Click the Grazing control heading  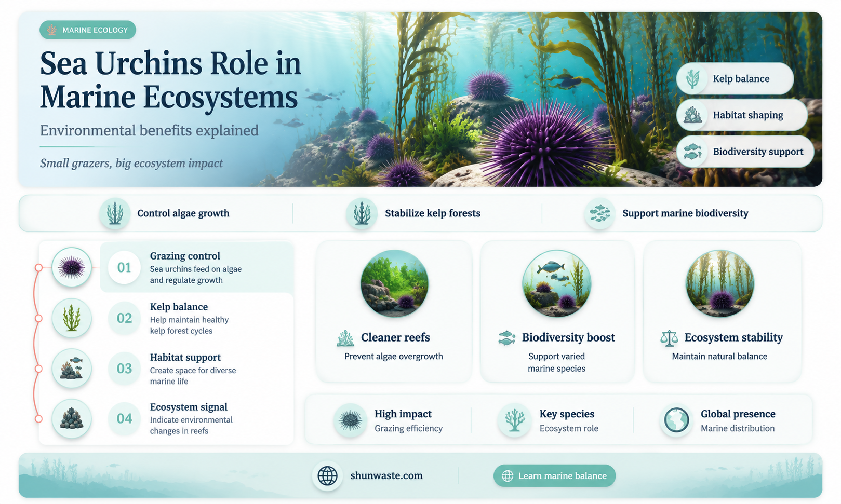pyautogui.click(x=185, y=256)
